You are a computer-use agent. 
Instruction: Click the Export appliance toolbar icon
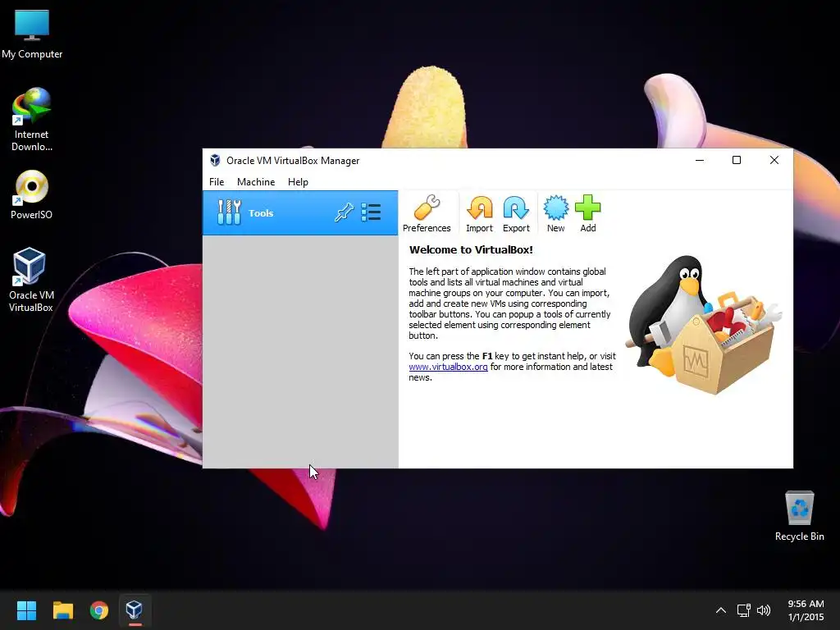[x=516, y=213]
